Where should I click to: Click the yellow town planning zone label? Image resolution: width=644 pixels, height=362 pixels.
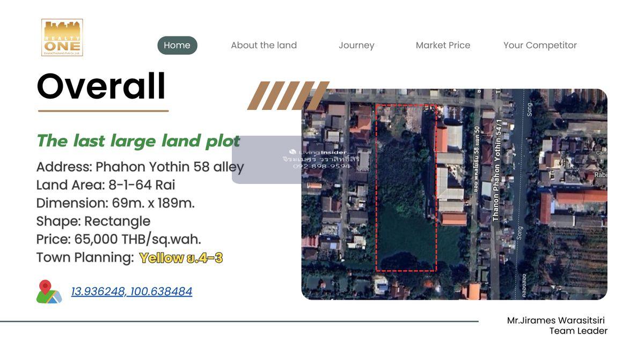click(181, 258)
